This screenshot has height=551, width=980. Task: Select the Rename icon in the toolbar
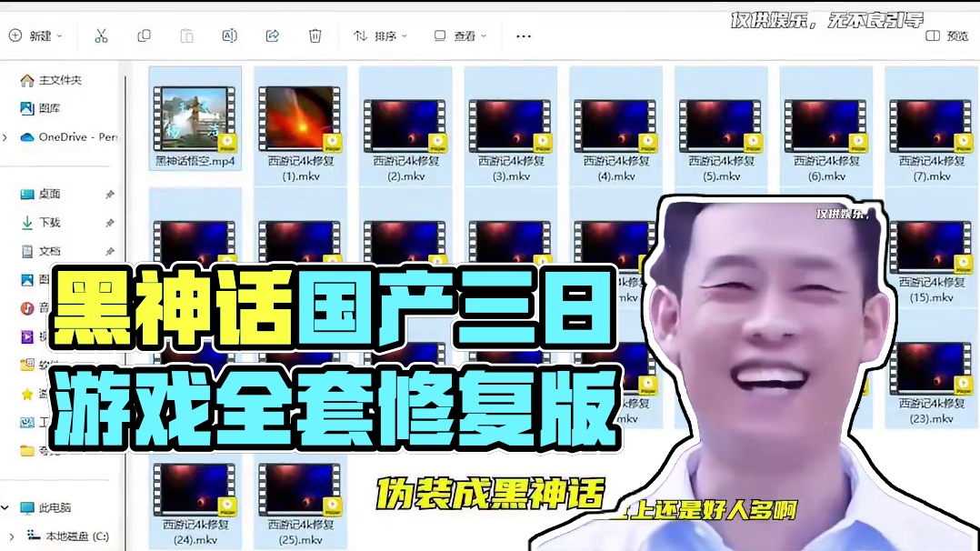pos(229,35)
